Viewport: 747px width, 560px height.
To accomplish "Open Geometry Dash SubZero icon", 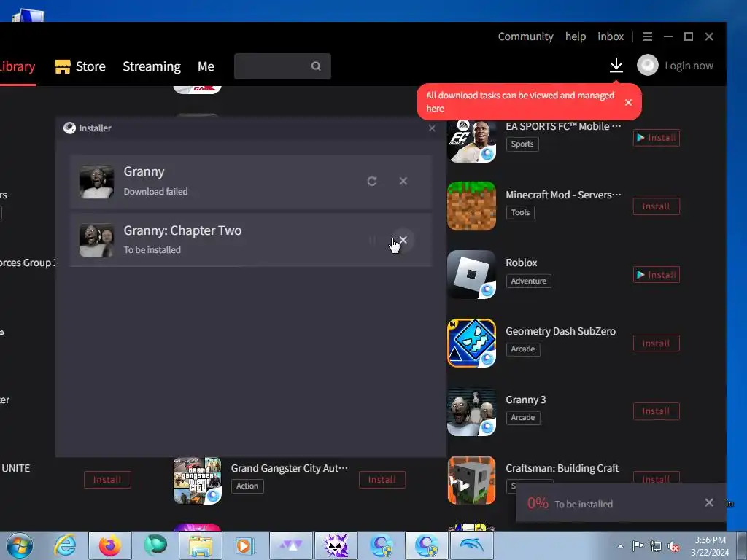I will click(472, 343).
